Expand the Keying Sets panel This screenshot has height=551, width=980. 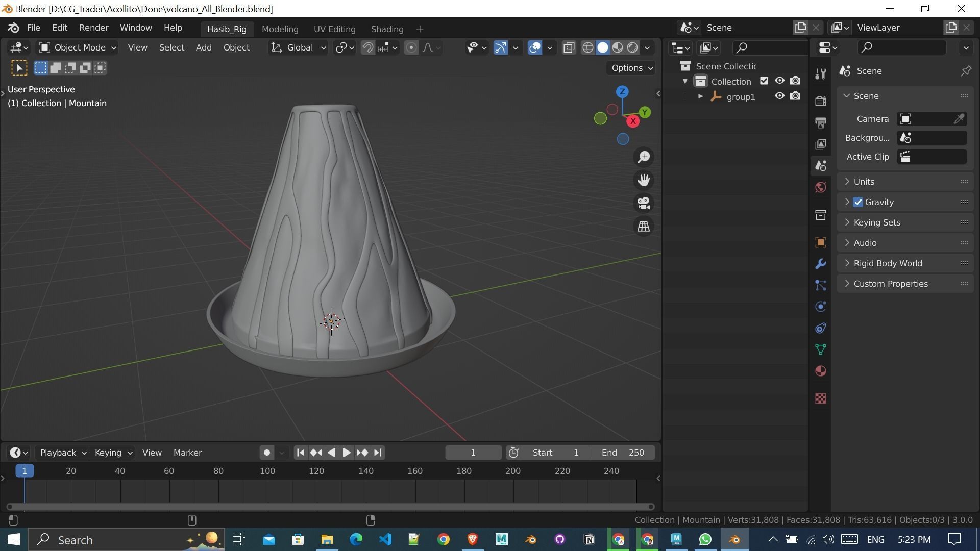905,222
